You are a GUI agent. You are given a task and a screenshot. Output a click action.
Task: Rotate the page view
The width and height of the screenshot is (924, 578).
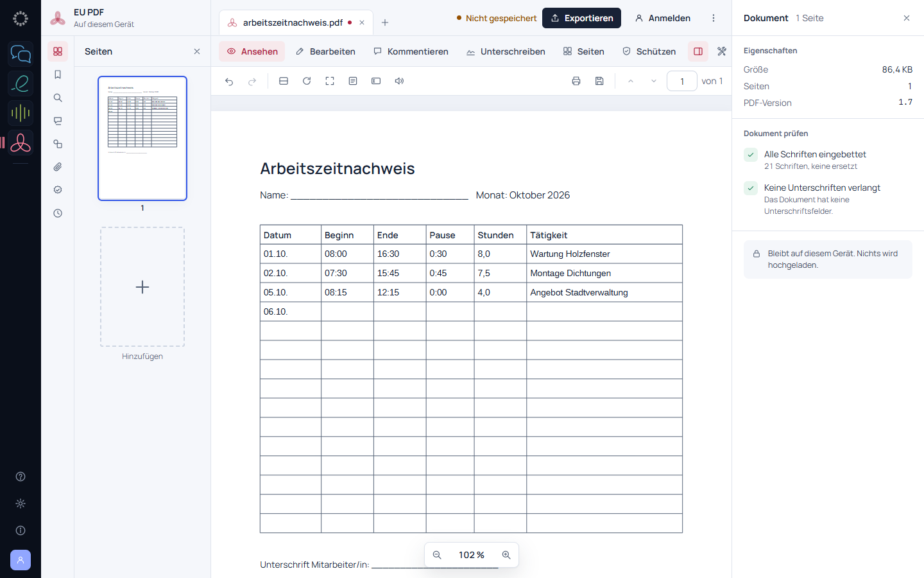pos(307,81)
